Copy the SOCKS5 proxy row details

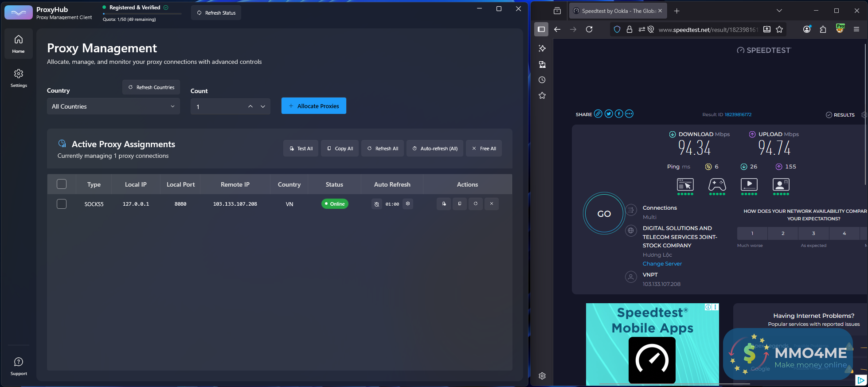pos(460,204)
